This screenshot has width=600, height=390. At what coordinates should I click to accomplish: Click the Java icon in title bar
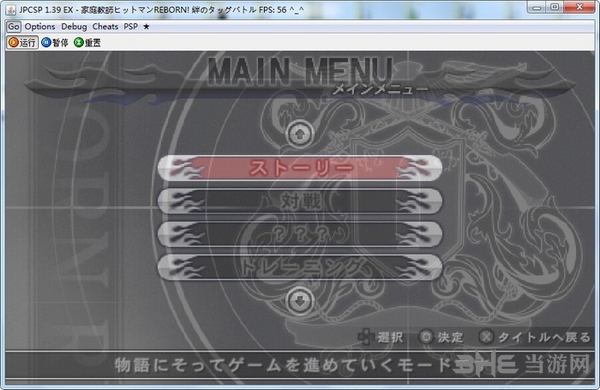[11, 9]
